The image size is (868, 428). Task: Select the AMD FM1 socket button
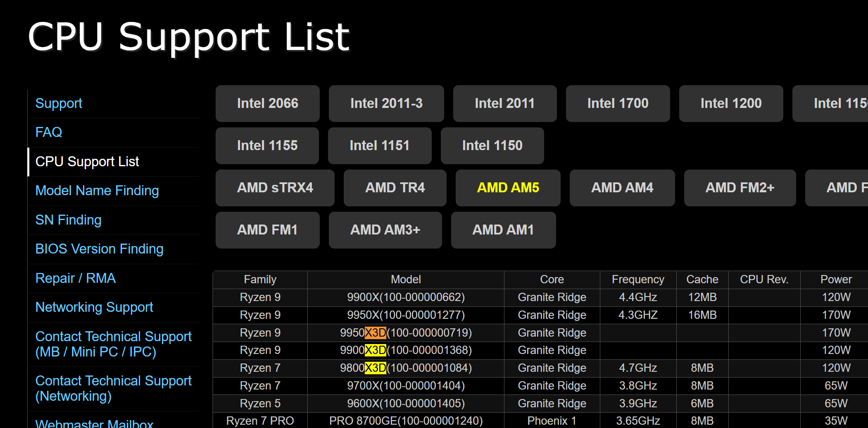[267, 230]
